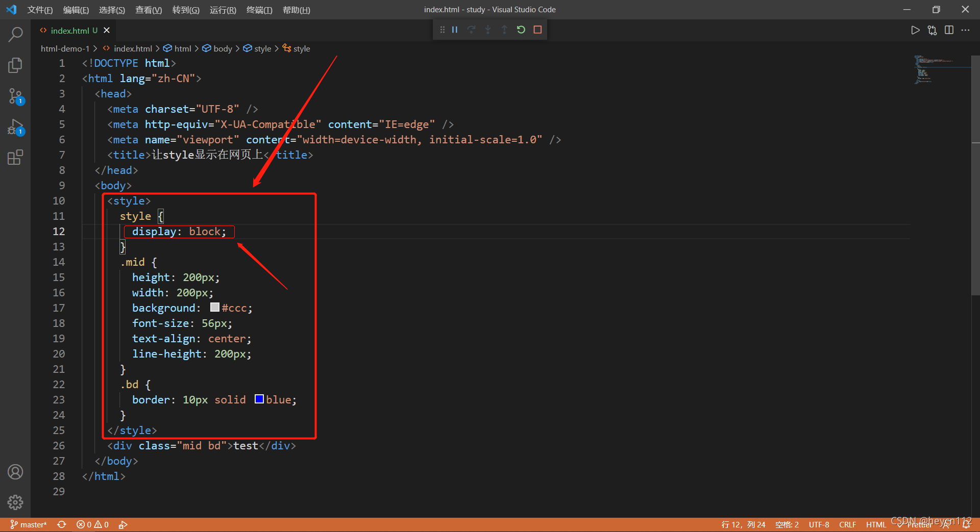Place cursor on the display: block; line

coord(179,232)
